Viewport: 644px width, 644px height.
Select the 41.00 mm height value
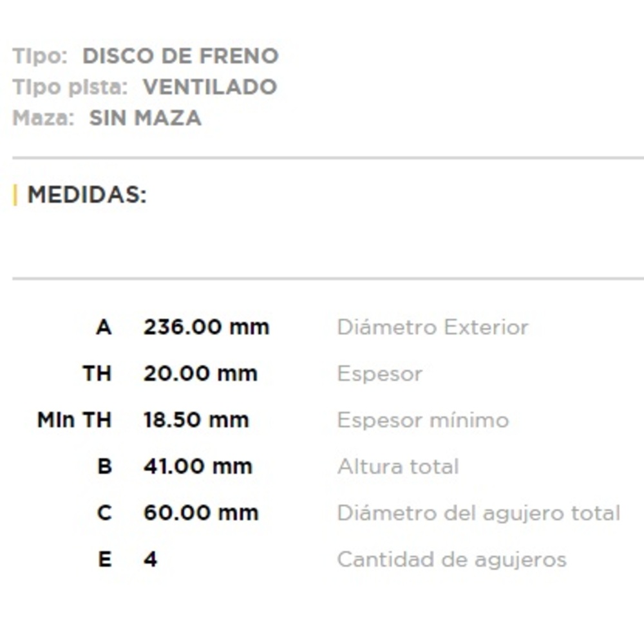tap(198, 466)
